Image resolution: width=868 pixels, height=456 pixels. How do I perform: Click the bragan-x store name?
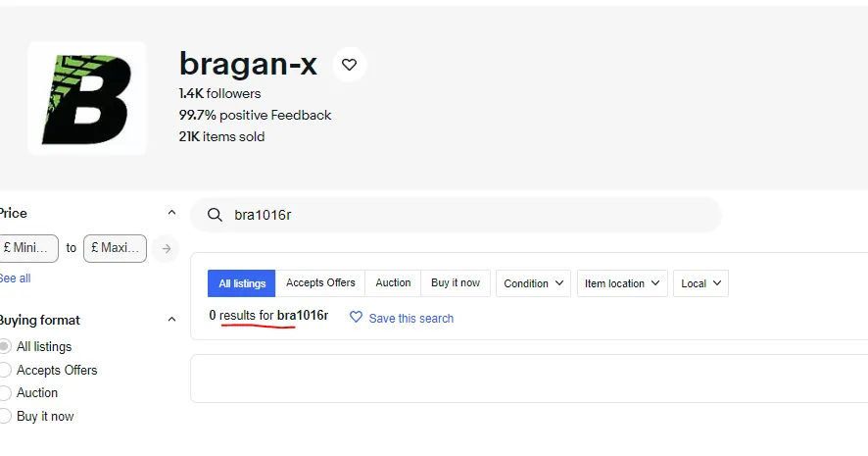[x=248, y=64]
